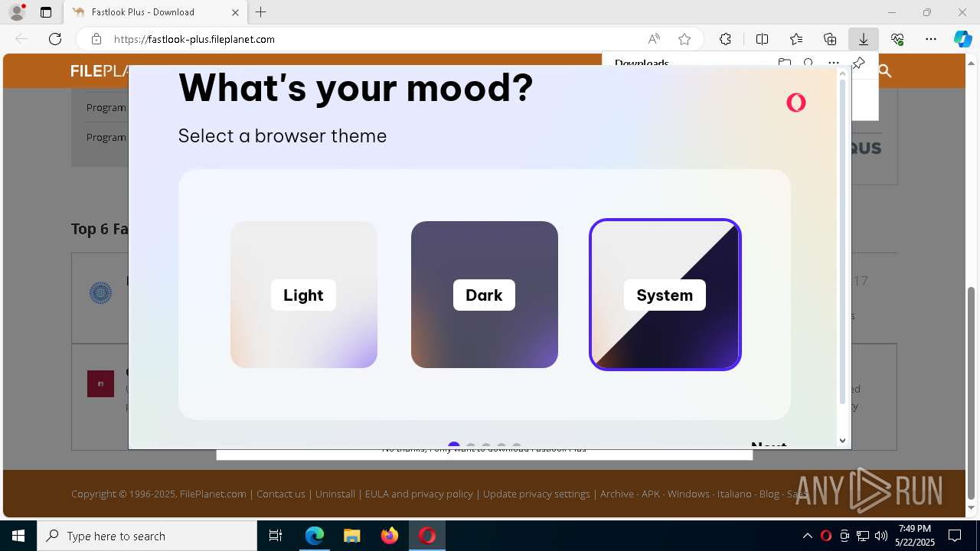The height and width of the screenshot is (551, 980).
Task: Open Edge Settings and more menu
Action: click(931, 39)
